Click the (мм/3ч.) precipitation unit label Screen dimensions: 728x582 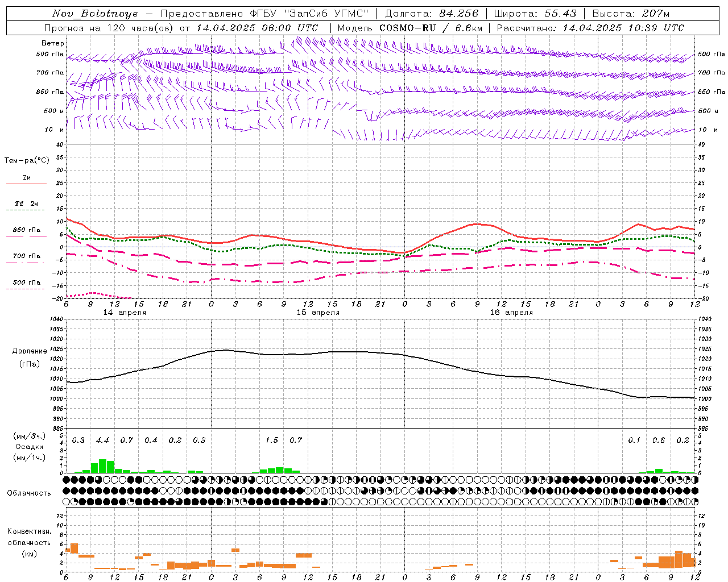pos(29,436)
